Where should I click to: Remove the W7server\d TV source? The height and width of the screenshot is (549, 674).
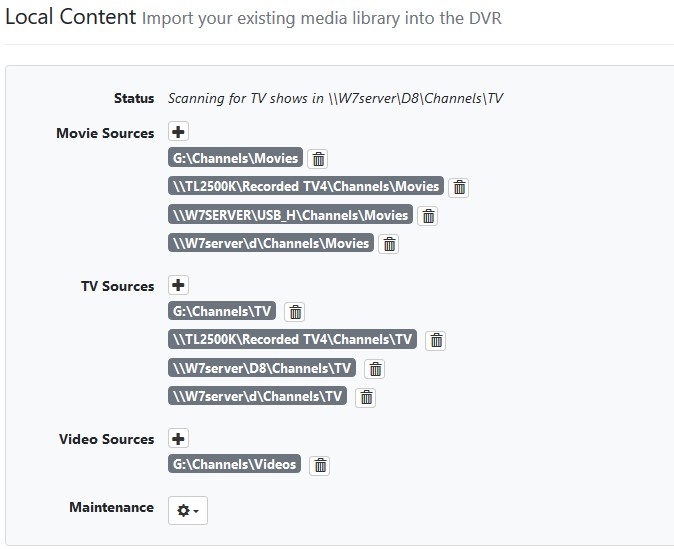point(367,397)
